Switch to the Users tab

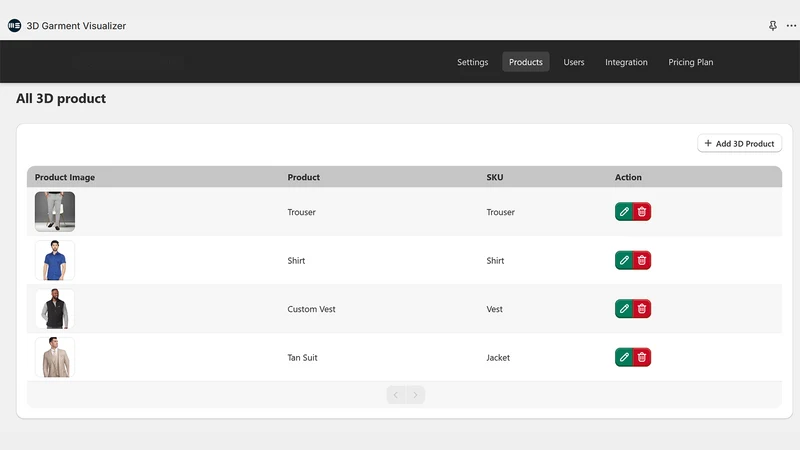(573, 62)
